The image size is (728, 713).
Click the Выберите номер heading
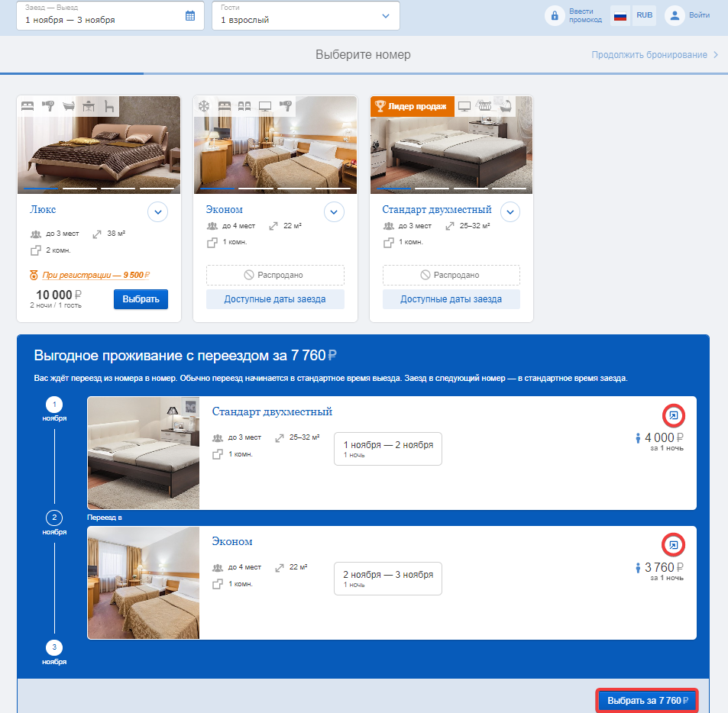click(x=363, y=55)
